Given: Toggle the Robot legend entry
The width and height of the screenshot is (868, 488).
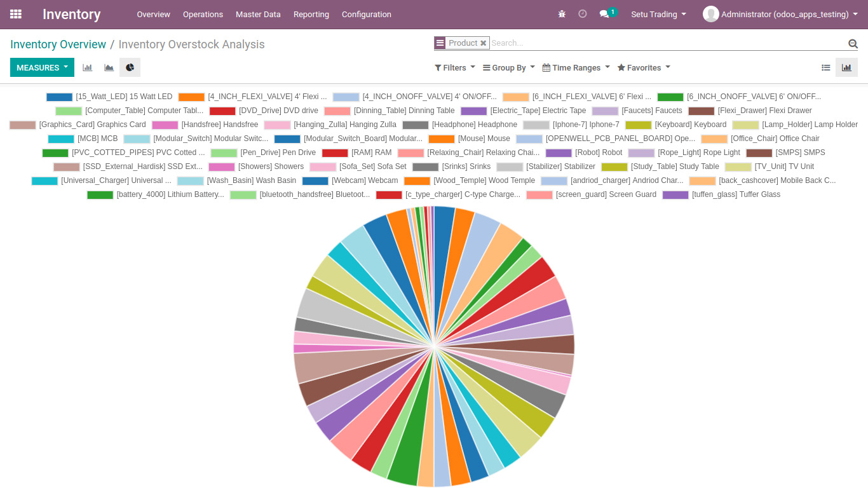Looking at the screenshot, I should coord(584,152).
